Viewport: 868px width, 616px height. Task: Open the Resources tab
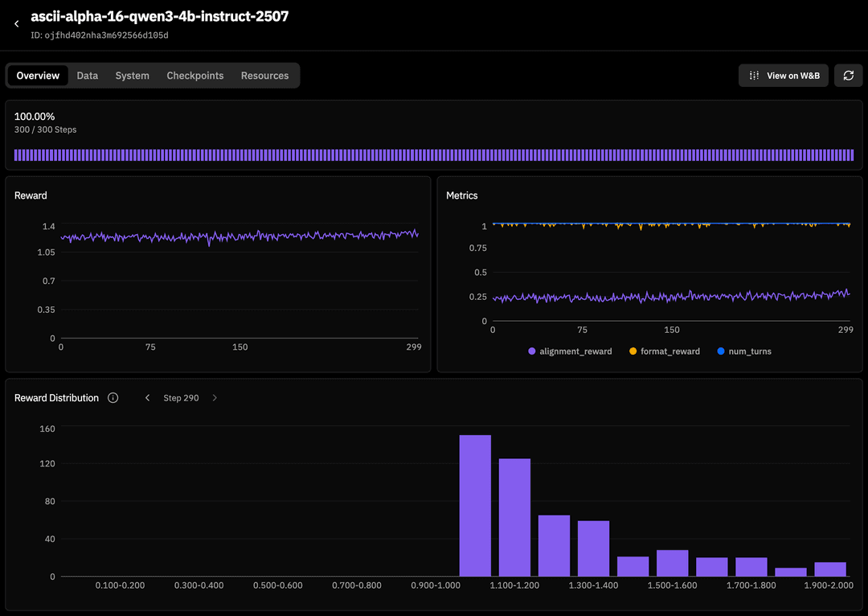264,76
